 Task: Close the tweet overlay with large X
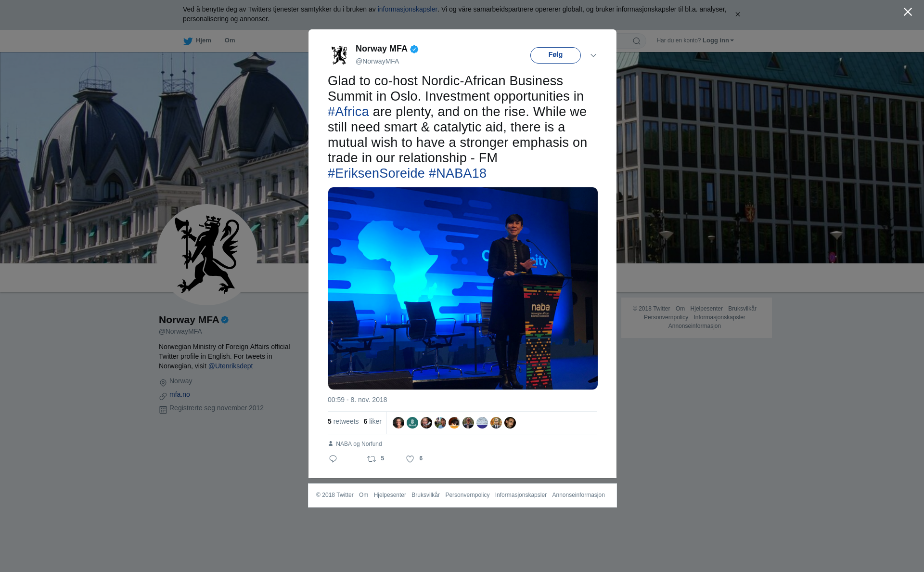908,12
